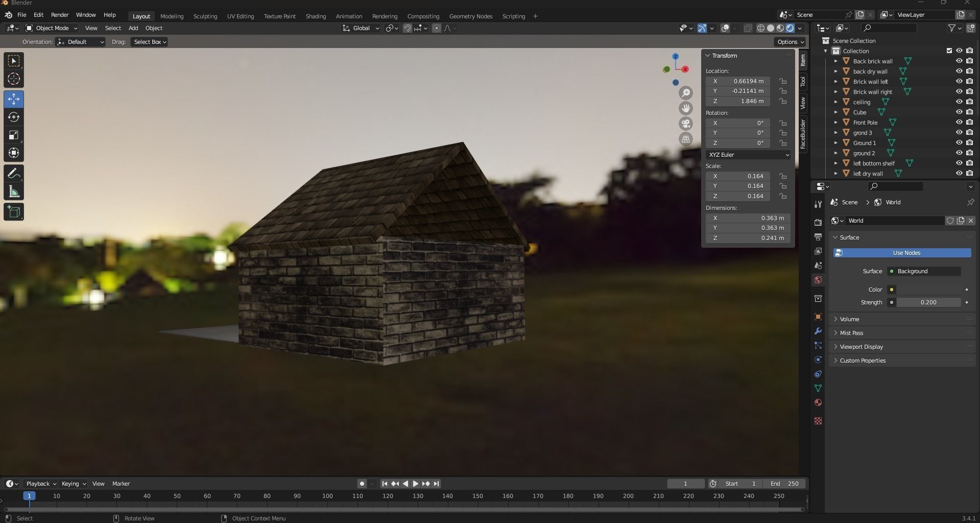Open the Output properties tab icon
Screen dimensions: 980x523
coord(818,237)
